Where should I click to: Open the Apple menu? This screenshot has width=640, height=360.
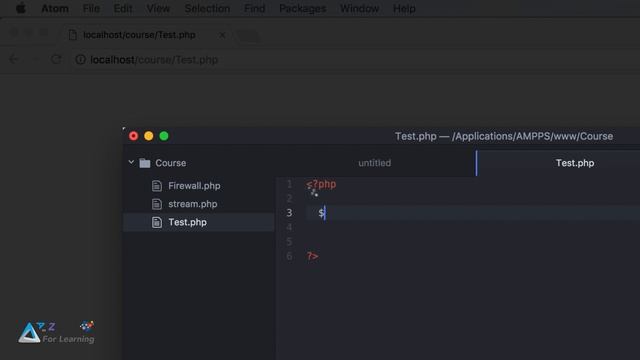pos(21,8)
